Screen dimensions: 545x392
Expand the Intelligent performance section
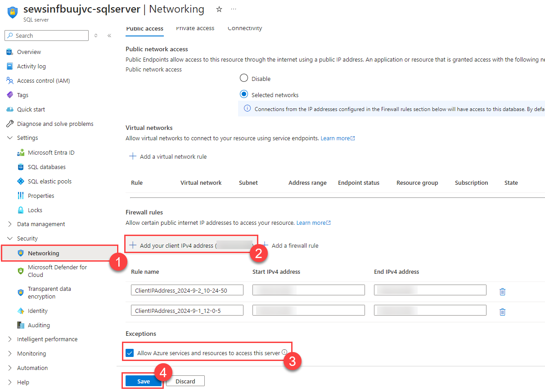point(47,339)
